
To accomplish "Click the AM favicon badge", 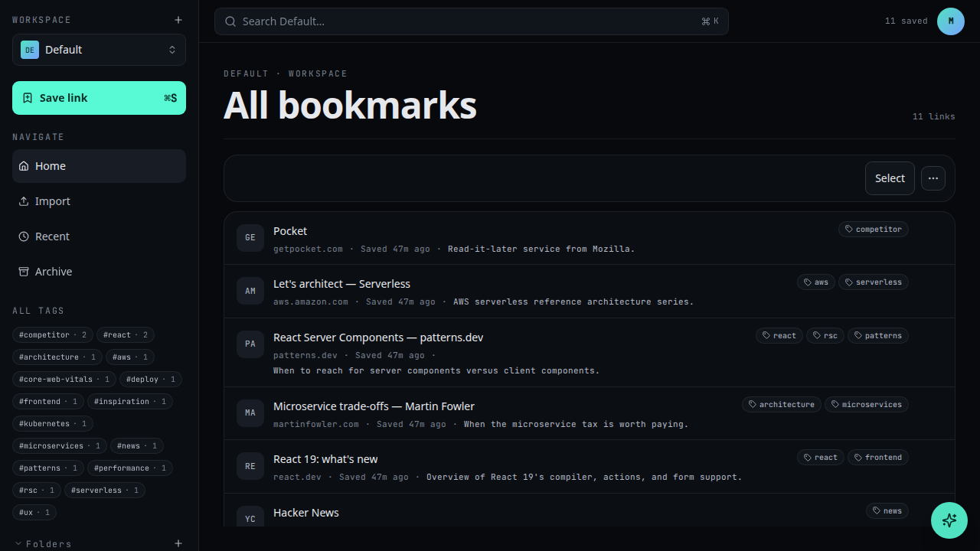I will pyautogui.click(x=250, y=291).
